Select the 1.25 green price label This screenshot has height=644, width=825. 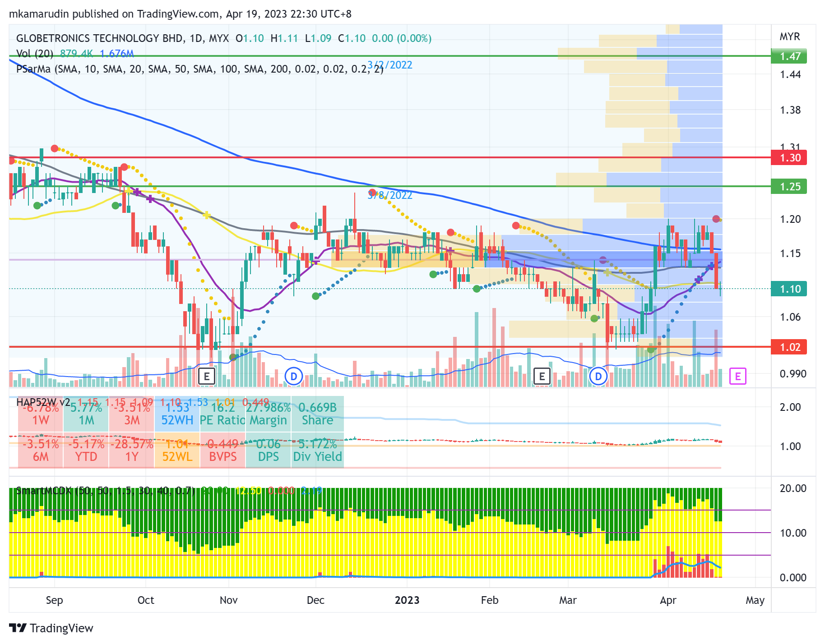[789, 187]
